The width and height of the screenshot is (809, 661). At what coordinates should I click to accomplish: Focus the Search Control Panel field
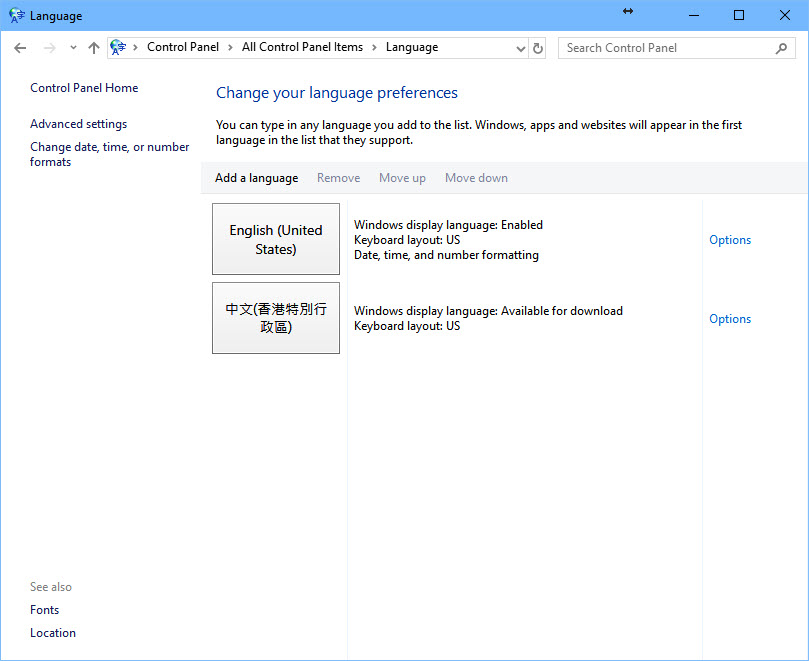pos(676,48)
